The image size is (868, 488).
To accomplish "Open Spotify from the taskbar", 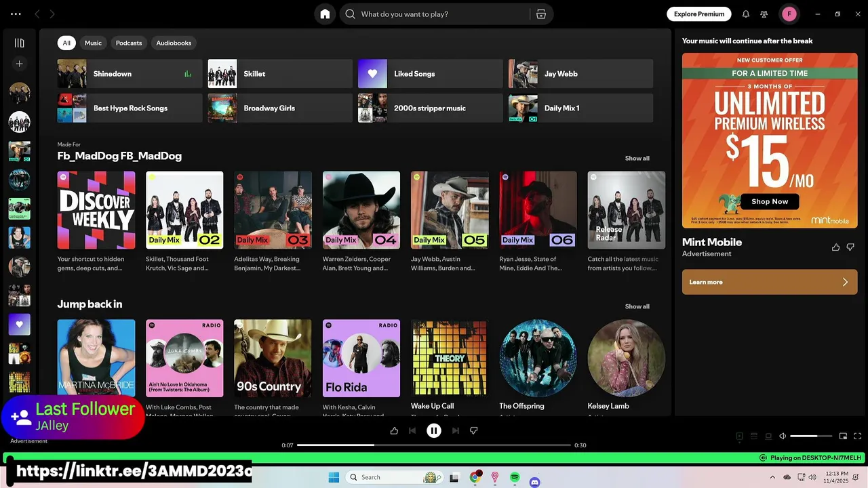I will tap(515, 477).
